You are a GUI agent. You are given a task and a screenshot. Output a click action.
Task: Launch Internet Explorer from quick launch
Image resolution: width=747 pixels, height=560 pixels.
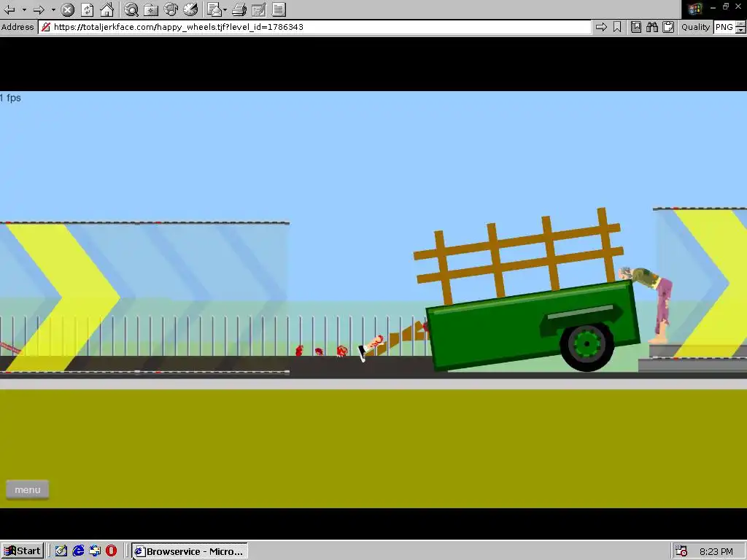pyautogui.click(x=77, y=551)
